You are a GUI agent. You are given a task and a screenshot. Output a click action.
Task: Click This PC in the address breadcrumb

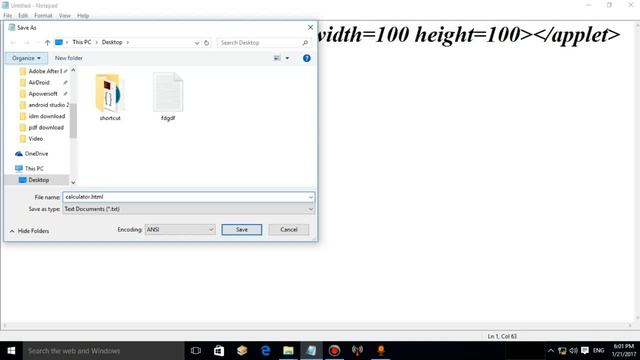coord(82,42)
